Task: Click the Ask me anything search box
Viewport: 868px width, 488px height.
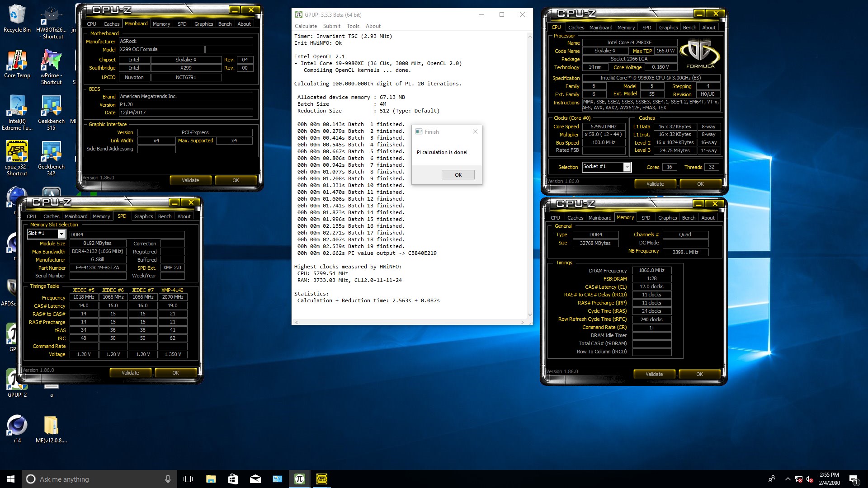Action: click(99, 479)
